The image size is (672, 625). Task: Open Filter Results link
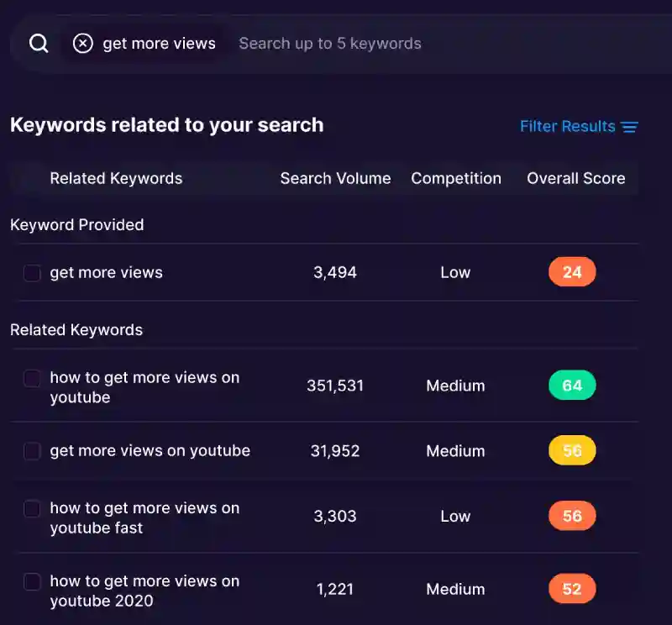point(568,127)
